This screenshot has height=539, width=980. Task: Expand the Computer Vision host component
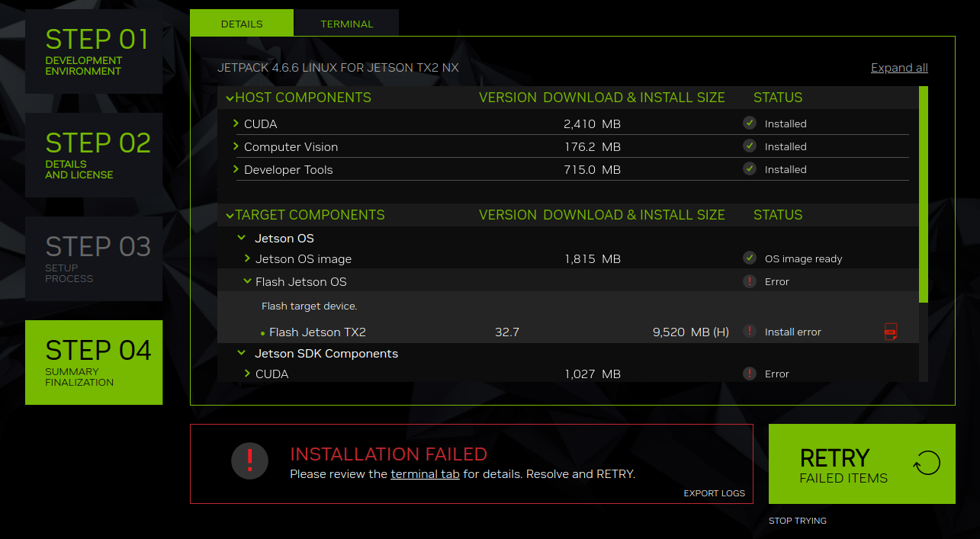coord(236,146)
